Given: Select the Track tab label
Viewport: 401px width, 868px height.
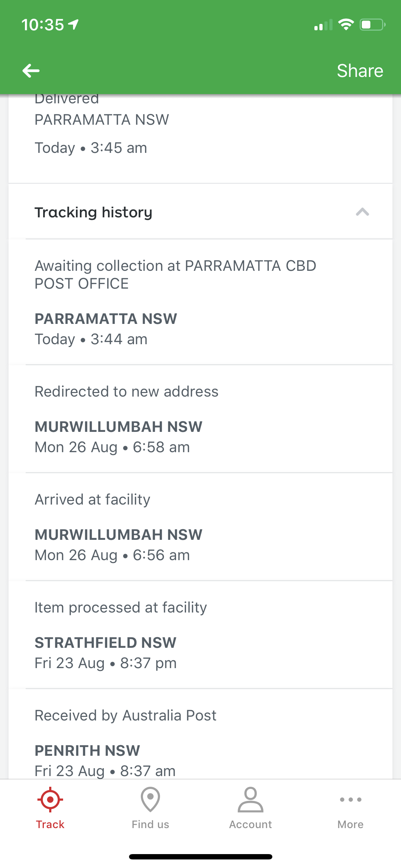Looking at the screenshot, I should (50, 824).
